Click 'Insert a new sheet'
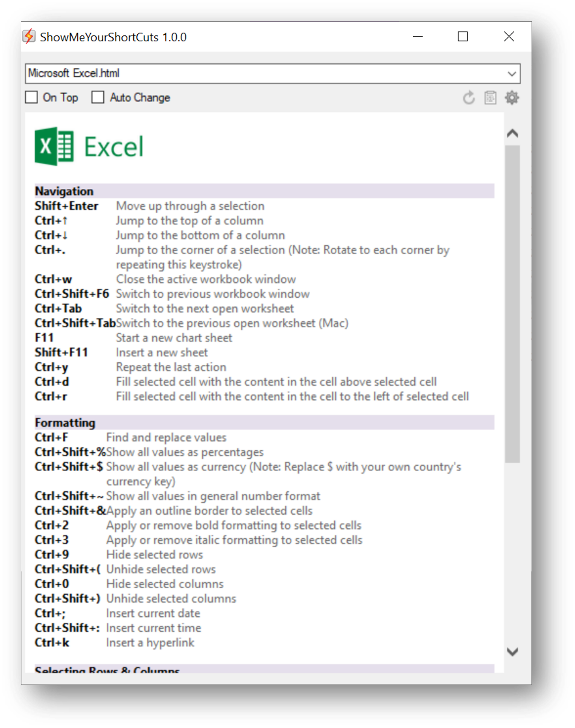575x728 pixels. (x=162, y=352)
